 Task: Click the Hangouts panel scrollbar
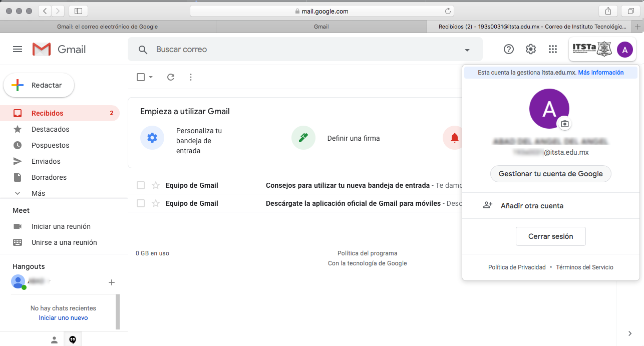[x=118, y=311]
